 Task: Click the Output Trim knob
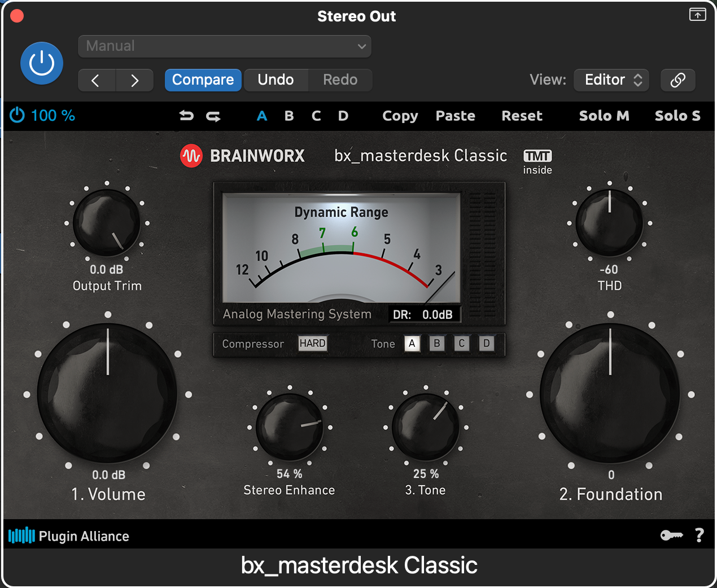(x=107, y=223)
